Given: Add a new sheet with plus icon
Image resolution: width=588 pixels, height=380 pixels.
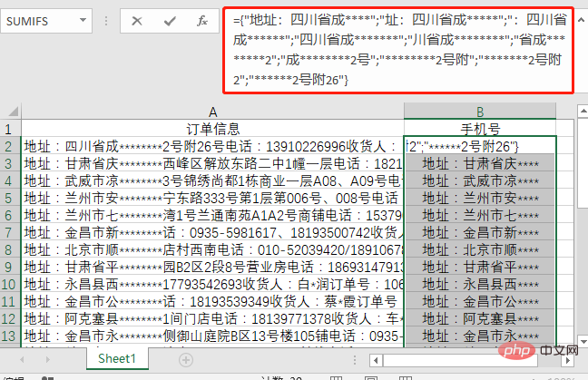Looking at the screenshot, I should pyautogui.click(x=186, y=360).
